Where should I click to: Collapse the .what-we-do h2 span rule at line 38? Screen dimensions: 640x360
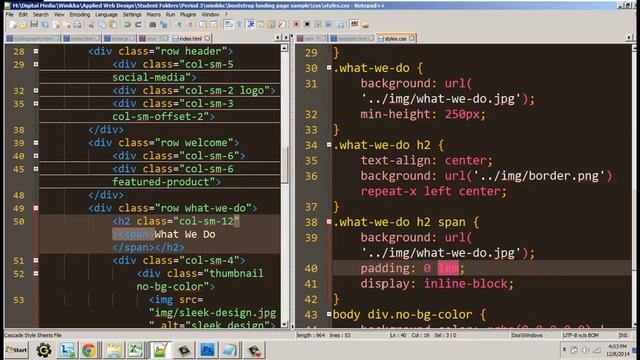pyautogui.click(x=329, y=222)
